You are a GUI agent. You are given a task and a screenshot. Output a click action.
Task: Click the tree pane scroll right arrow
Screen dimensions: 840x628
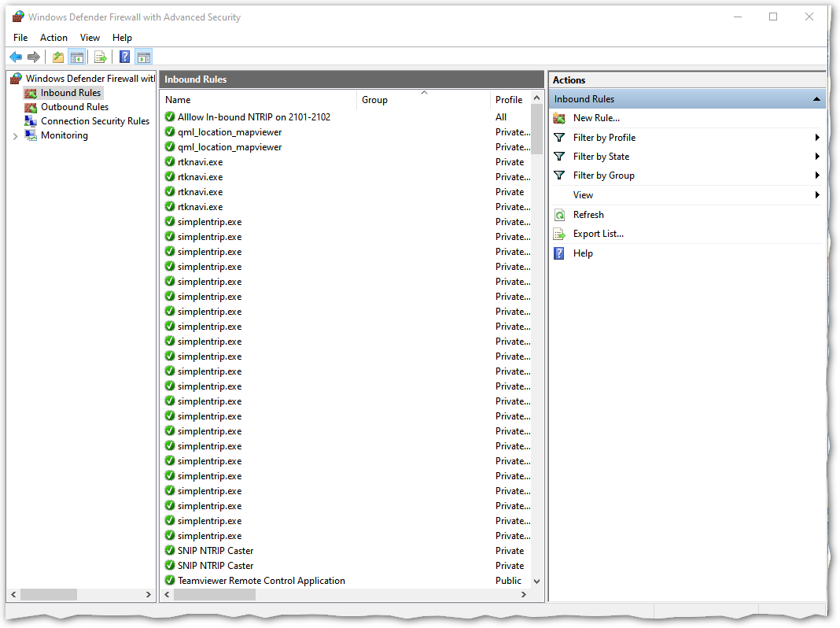(x=149, y=594)
